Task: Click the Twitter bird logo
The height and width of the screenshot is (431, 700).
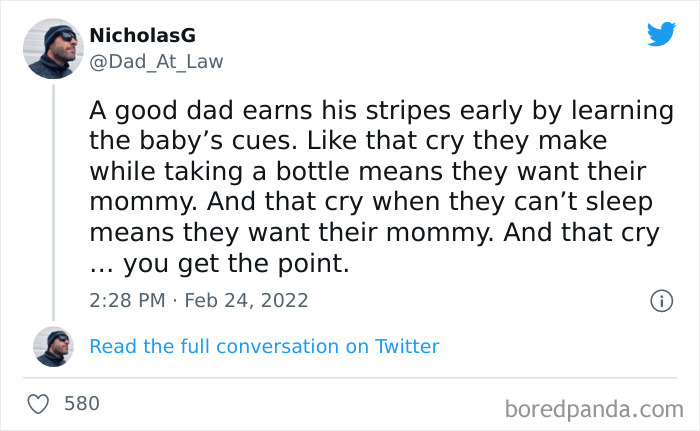Action: (x=661, y=34)
